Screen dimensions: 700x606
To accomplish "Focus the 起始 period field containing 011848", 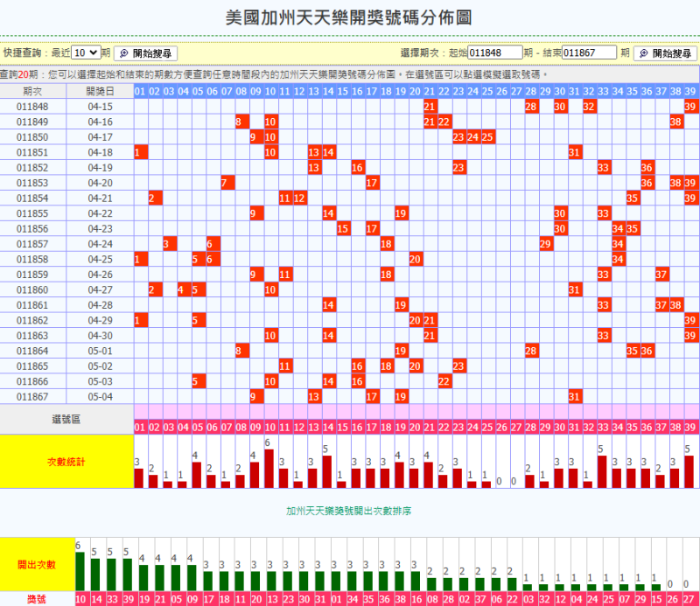I will [494, 52].
